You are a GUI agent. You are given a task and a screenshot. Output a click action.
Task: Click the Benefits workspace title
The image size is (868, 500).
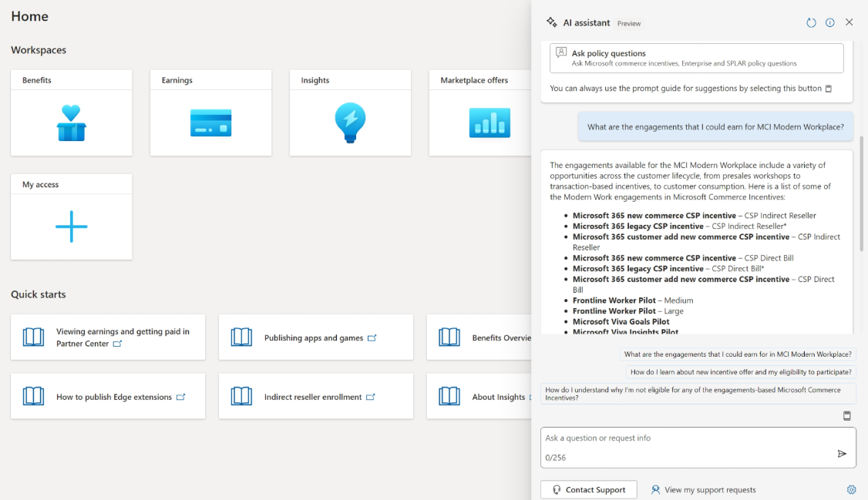(x=36, y=80)
